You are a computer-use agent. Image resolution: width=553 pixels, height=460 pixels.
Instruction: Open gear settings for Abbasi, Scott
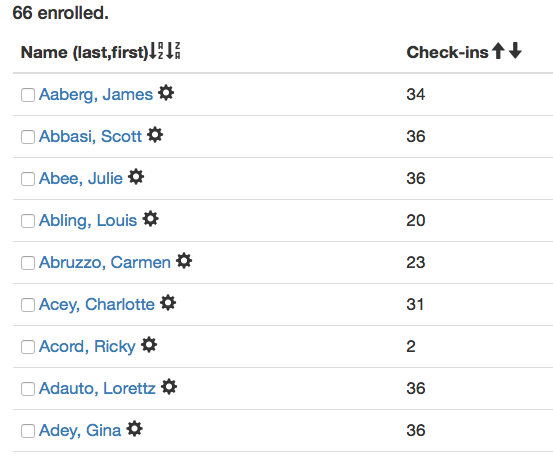pyautogui.click(x=155, y=135)
